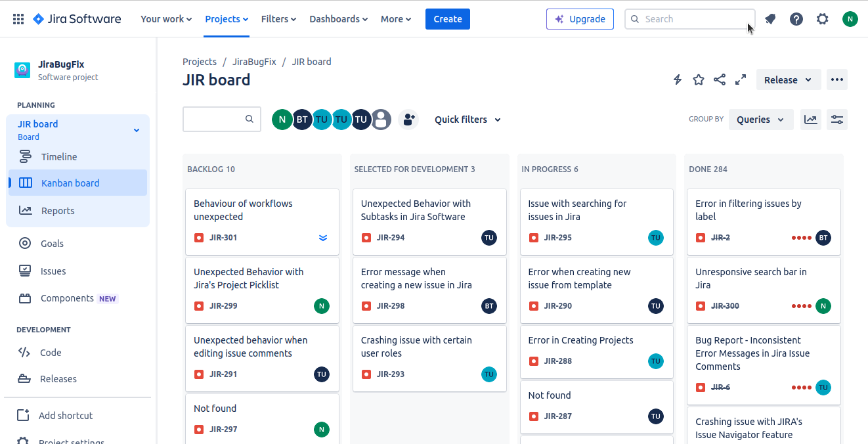Open the Filters dropdown menu
Screen dimensions: 868x444
coord(278,19)
